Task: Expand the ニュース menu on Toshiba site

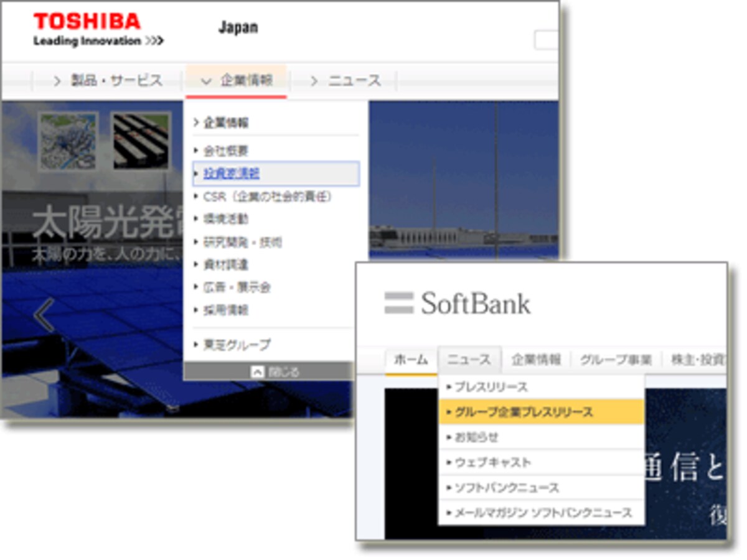Action: pyautogui.click(x=345, y=81)
